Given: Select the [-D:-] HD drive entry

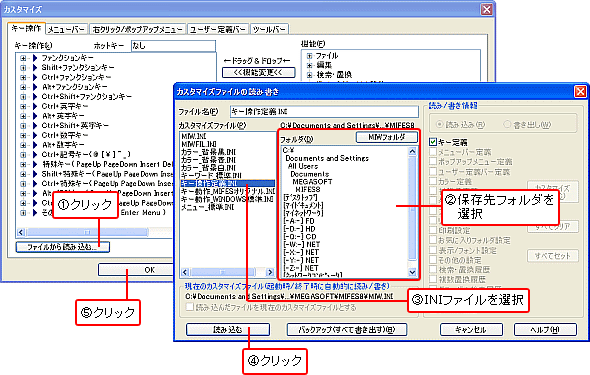Looking at the screenshot, I should coord(299,229).
